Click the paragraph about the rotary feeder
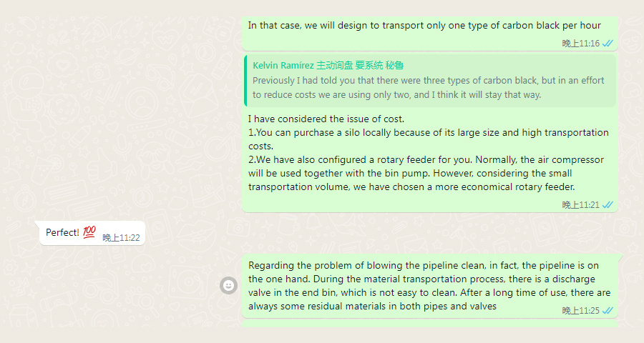 [426, 173]
